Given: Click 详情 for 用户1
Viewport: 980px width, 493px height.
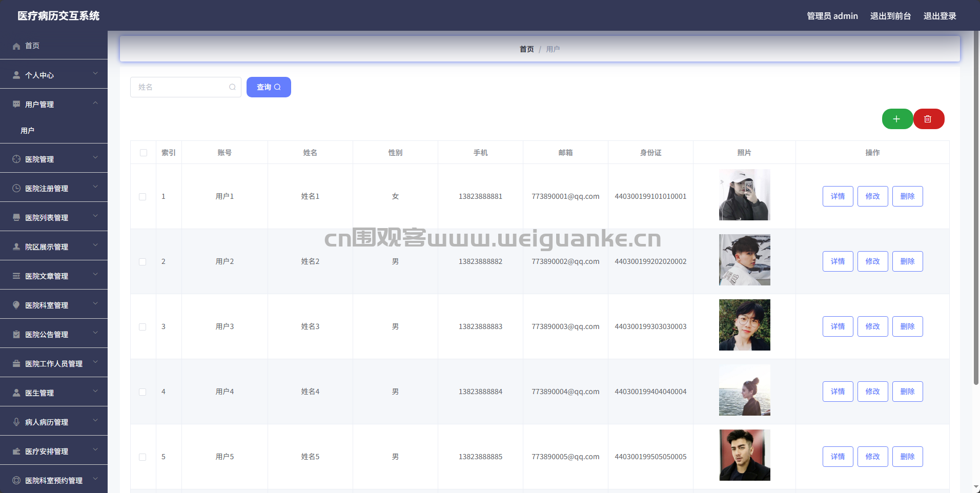Looking at the screenshot, I should pos(838,196).
